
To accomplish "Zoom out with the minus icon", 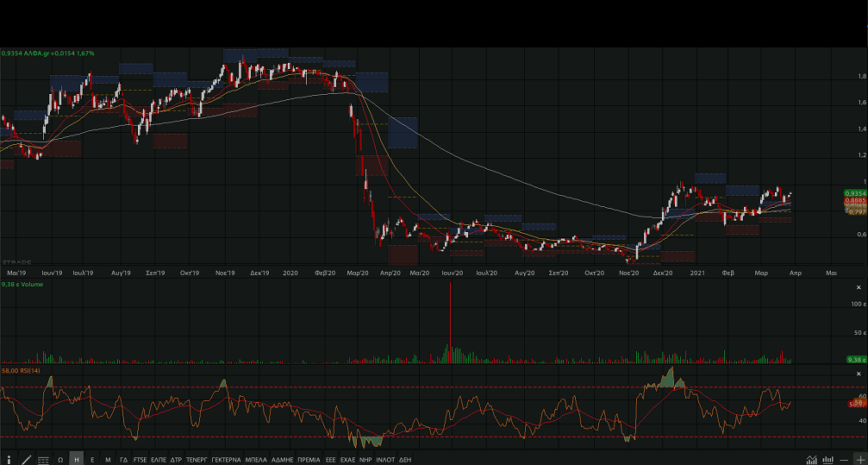I will [x=844, y=460].
